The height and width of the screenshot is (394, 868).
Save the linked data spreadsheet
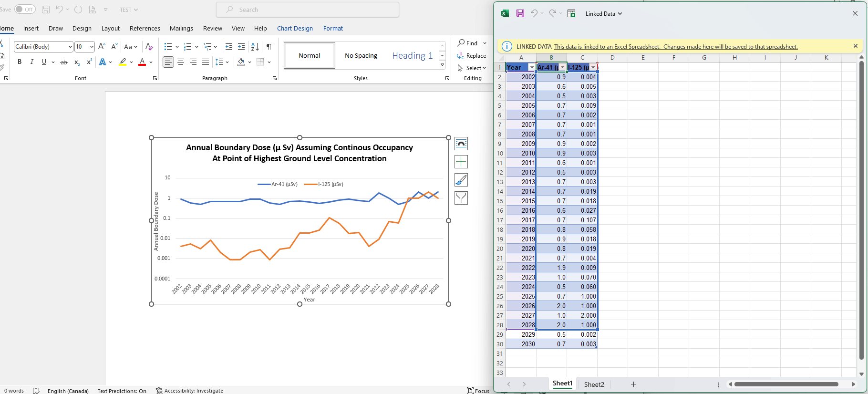pos(520,14)
